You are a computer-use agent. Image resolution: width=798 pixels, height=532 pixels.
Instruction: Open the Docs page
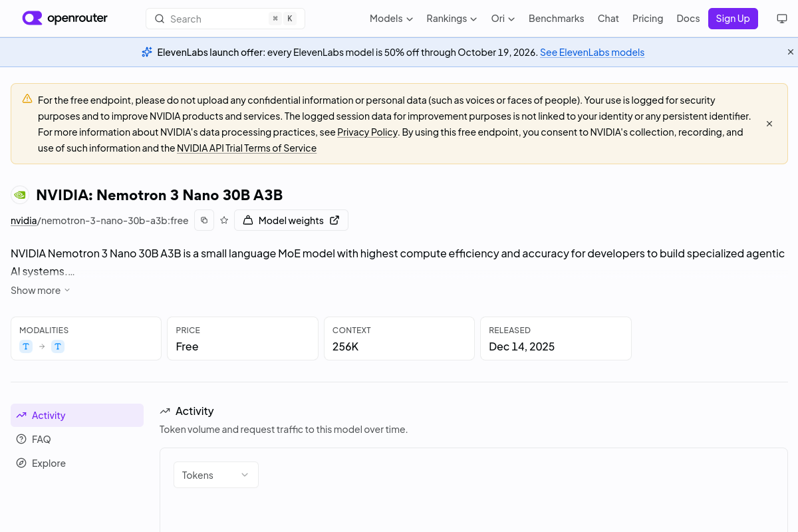click(688, 19)
